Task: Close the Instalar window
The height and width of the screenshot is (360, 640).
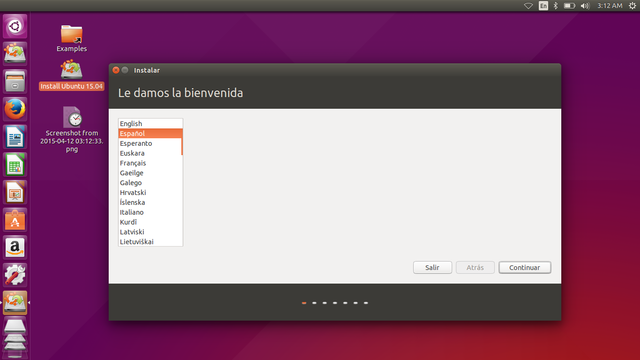Action: tap(116, 70)
